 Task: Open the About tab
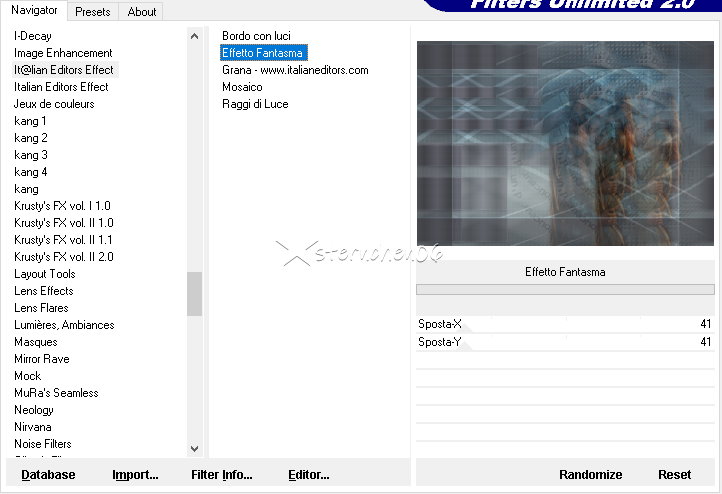142,12
